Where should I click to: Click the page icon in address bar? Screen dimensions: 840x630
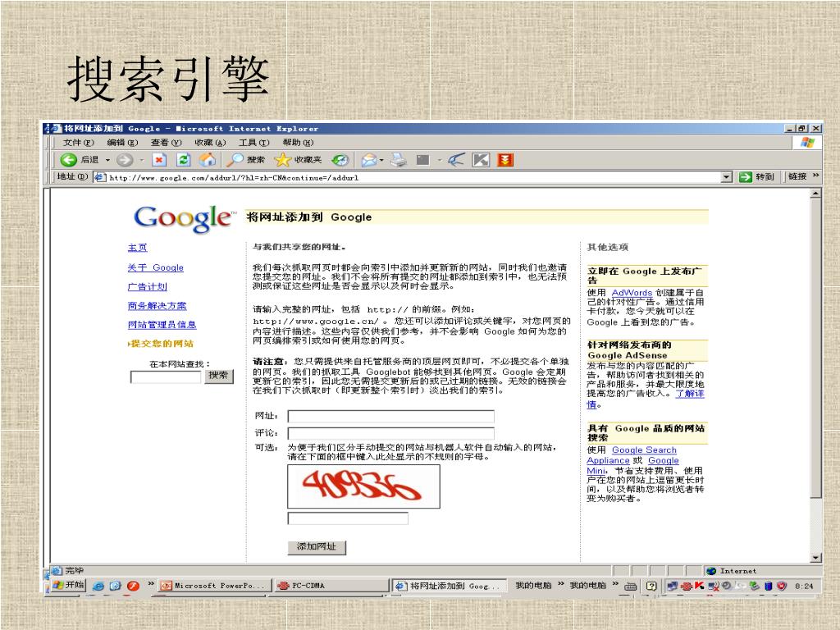pyautogui.click(x=99, y=177)
